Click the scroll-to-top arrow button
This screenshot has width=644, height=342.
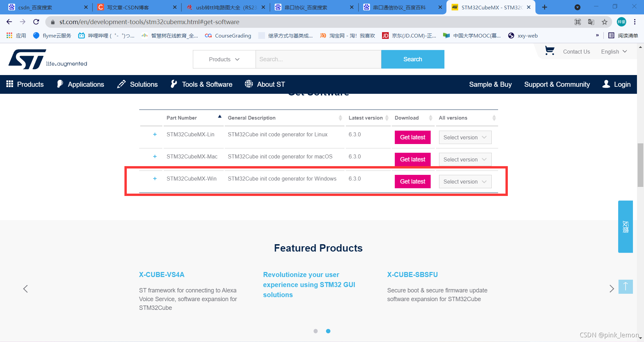click(625, 287)
